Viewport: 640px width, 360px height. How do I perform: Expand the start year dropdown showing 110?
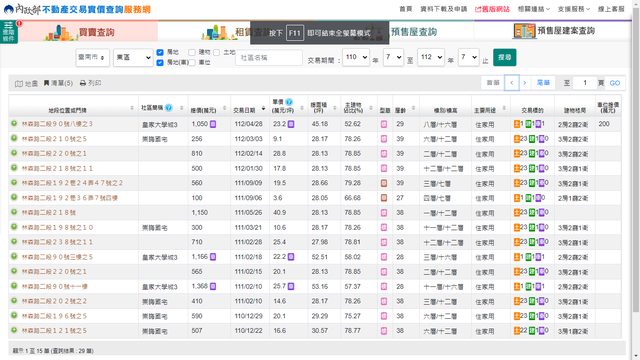point(356,57)
